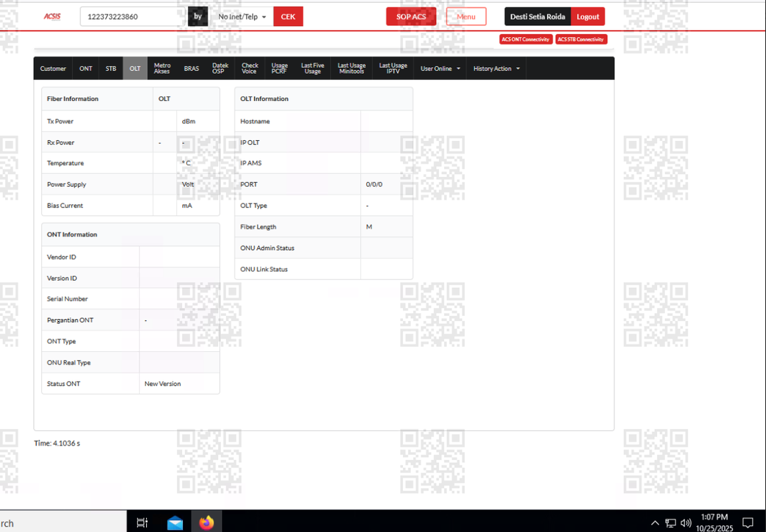The image size is (766, 532).
Task: Click the Windows search box
Action: point(63,523)
